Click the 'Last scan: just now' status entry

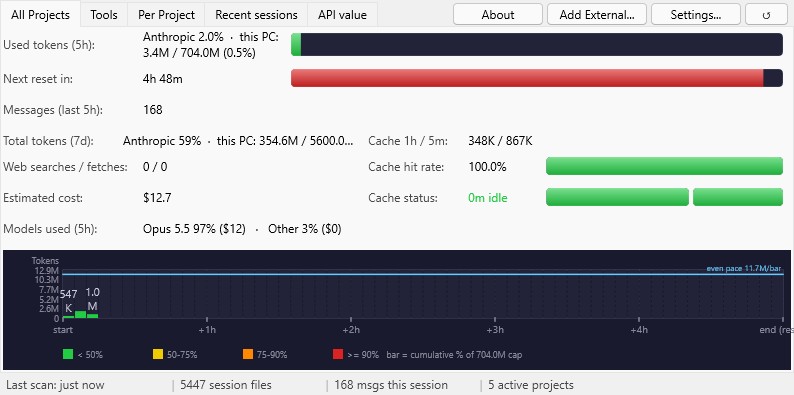(x=55, y=385)
